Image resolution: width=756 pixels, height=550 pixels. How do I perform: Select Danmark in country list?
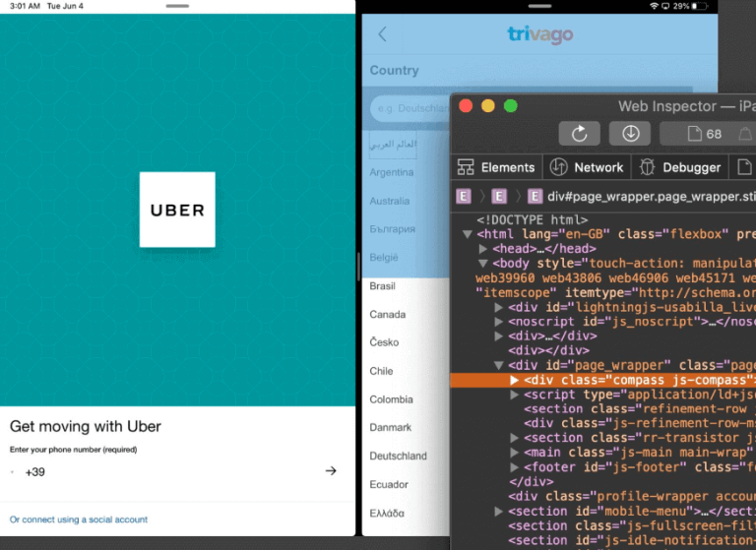tap(391, 428)
